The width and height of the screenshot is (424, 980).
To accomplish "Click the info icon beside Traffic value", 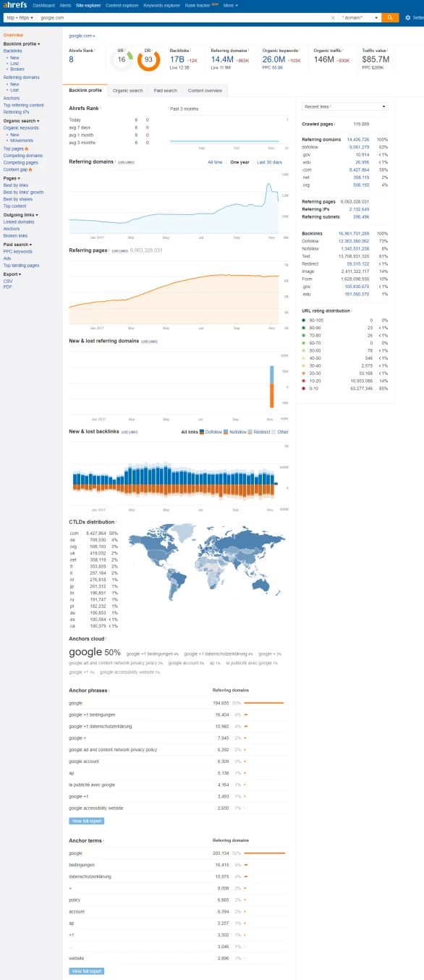I will (x=388, y=51).
